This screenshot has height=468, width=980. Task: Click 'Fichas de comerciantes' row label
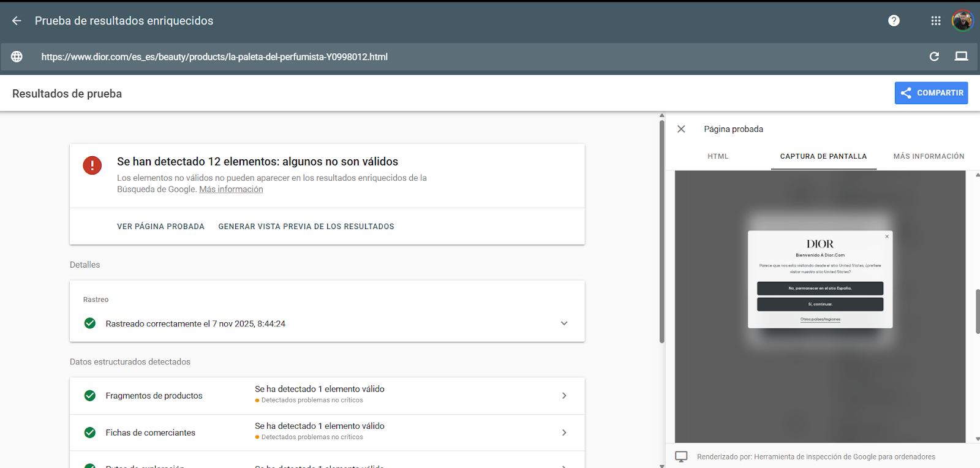[x=150, y=432]
